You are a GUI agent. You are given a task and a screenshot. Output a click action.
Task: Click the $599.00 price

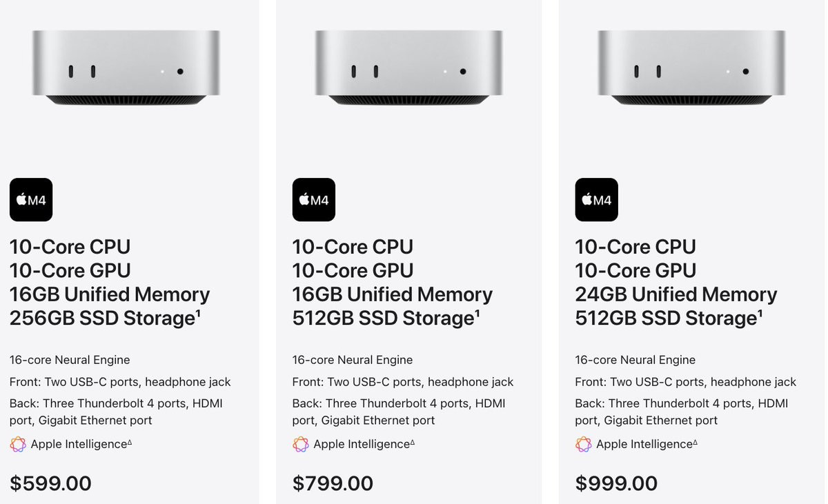click(x=50, y=483)
